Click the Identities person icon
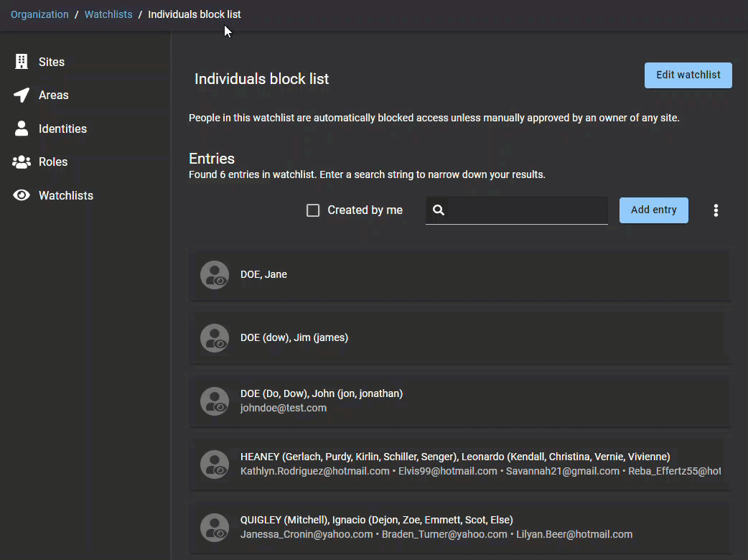The image size is (748, 560). pos(22,129)
